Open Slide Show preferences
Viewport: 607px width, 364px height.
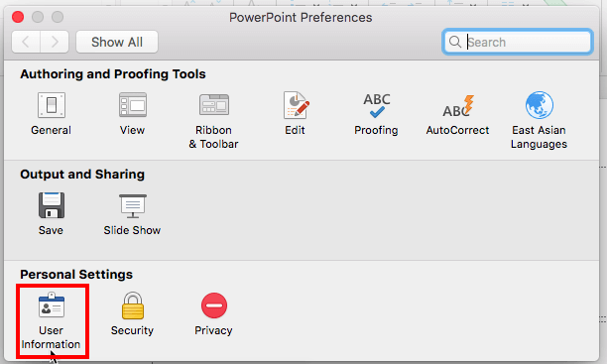tap(132, 214)
